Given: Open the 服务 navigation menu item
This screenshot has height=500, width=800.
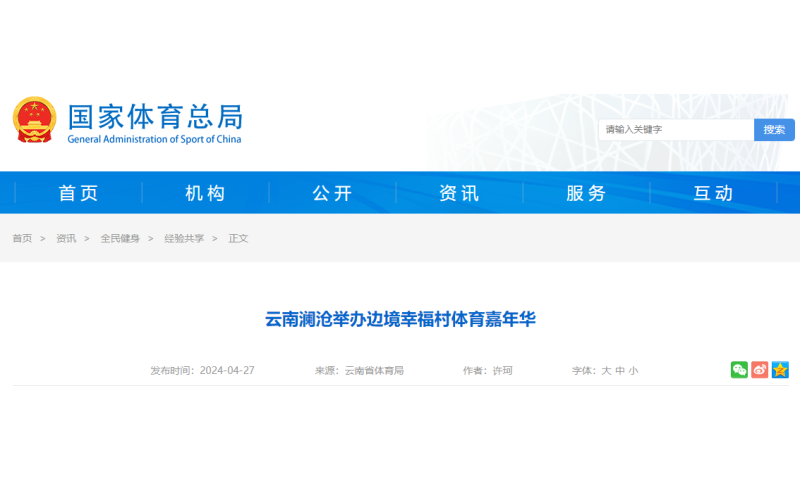Looking at the screenshot, I should pos(586,193).
